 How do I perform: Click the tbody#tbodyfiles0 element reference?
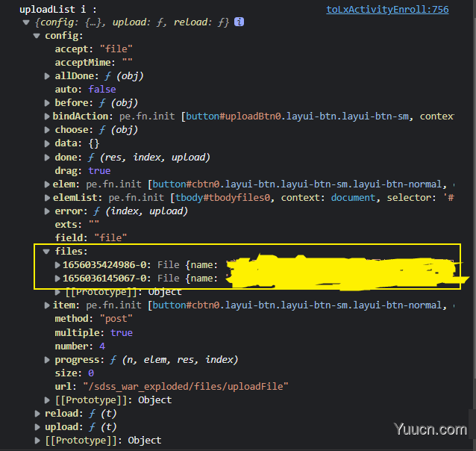pos(222,198)
